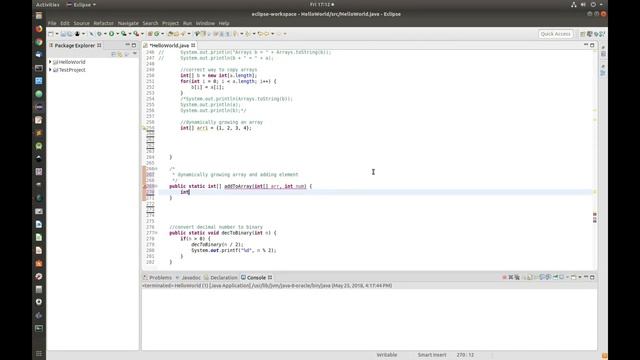
Task: Open the Eclipse app menu in top bar
Action: click(x=81, y=4)
